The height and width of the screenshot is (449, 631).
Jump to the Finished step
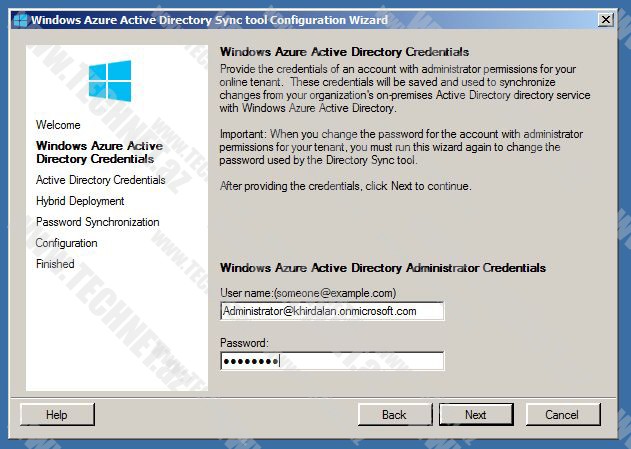pyautogui.click(x=55, y=264)
